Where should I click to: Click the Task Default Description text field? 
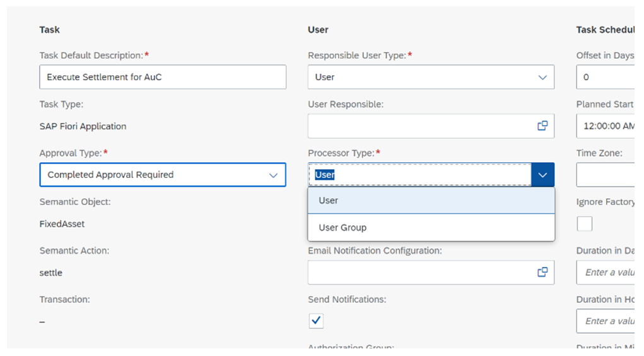tap(162, 77)
